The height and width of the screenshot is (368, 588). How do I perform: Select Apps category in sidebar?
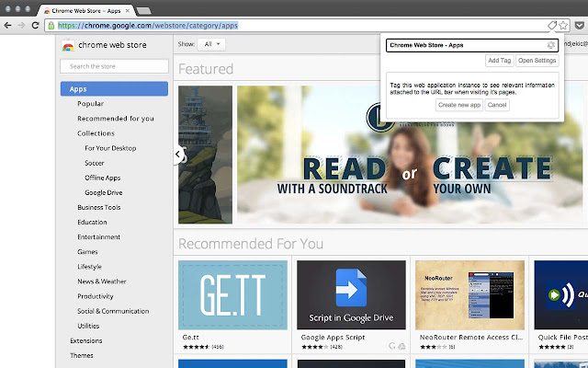114,89
